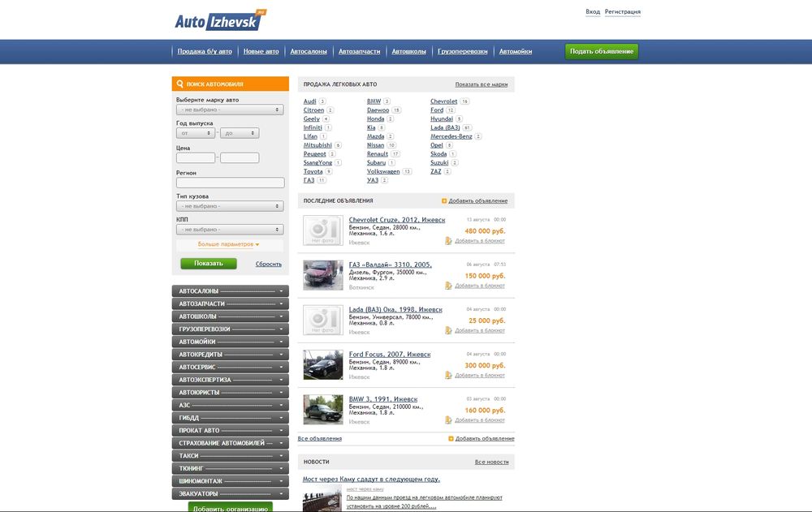Click the Добавить организацию button
812x512 pixels.
pos(231,508)
